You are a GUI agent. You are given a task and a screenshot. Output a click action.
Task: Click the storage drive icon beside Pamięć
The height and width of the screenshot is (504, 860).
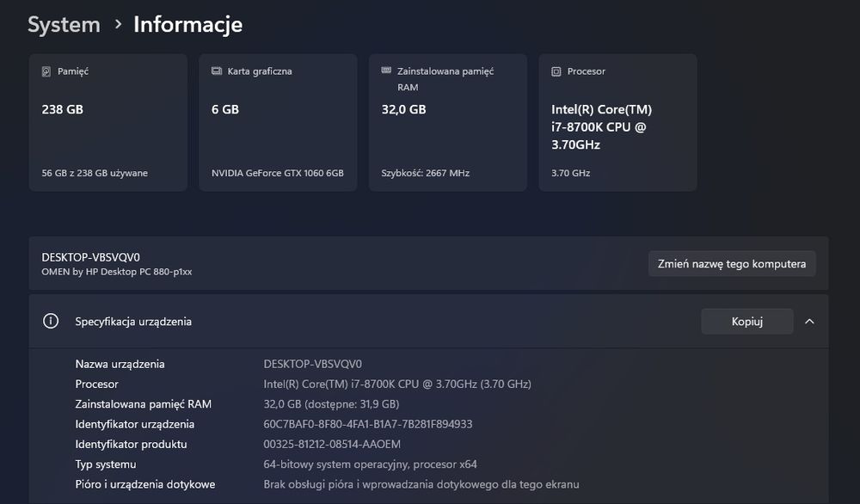coord(46,71)
